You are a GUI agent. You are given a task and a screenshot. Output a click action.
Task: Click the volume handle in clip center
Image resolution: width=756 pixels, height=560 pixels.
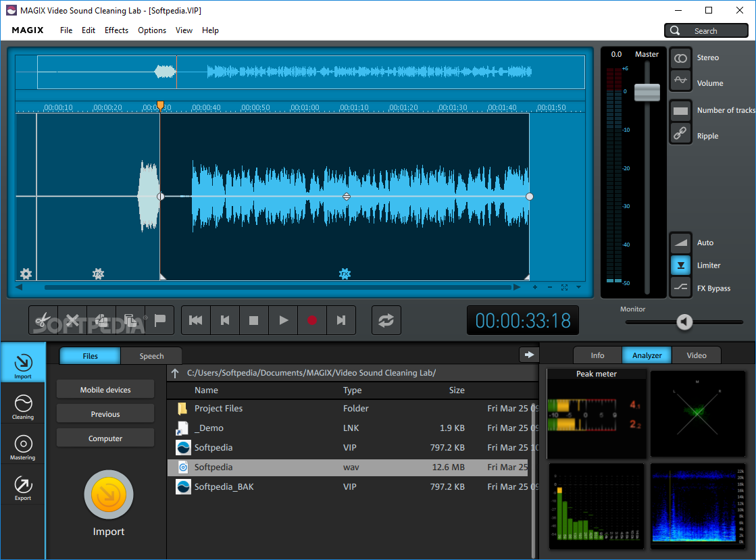tap(346, 196)
